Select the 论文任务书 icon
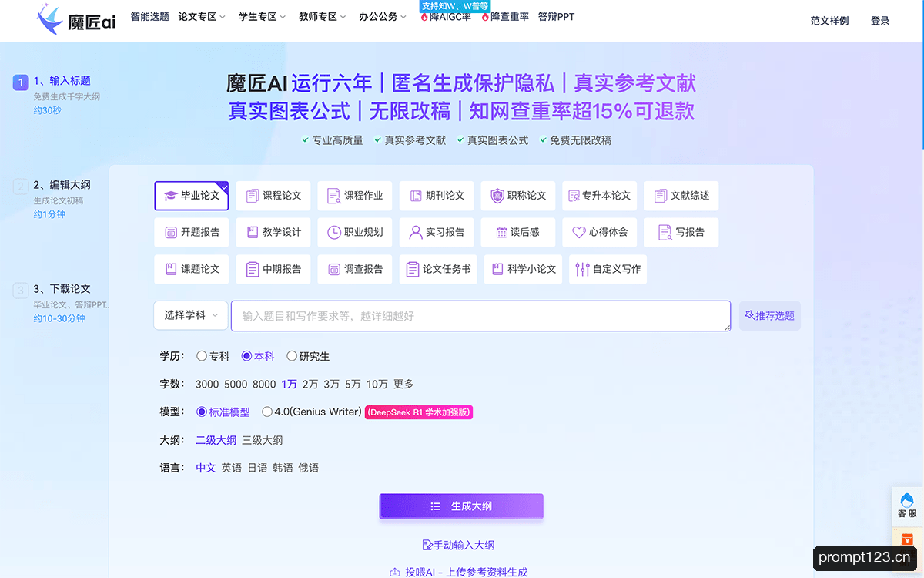924x578 pixels. tap(413, 269)
